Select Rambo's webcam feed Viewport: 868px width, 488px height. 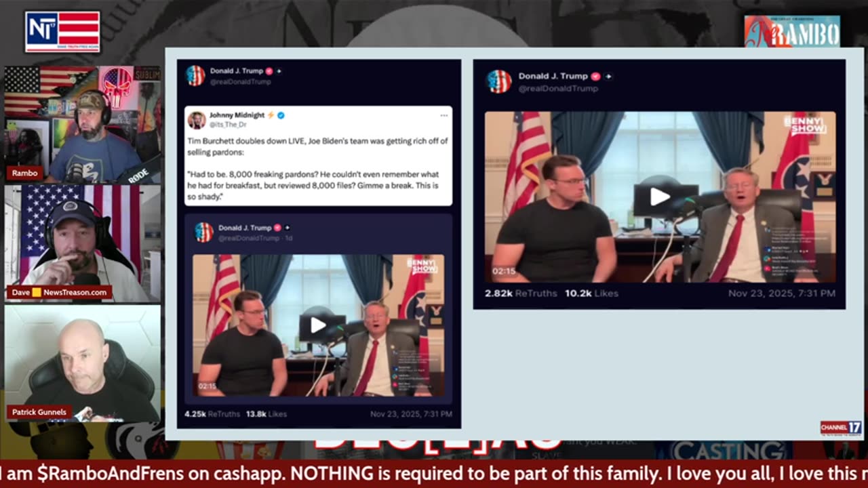click(83, 124)
